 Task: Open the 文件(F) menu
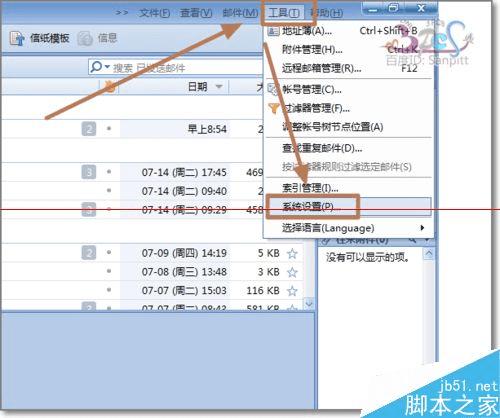click(154, 13)
